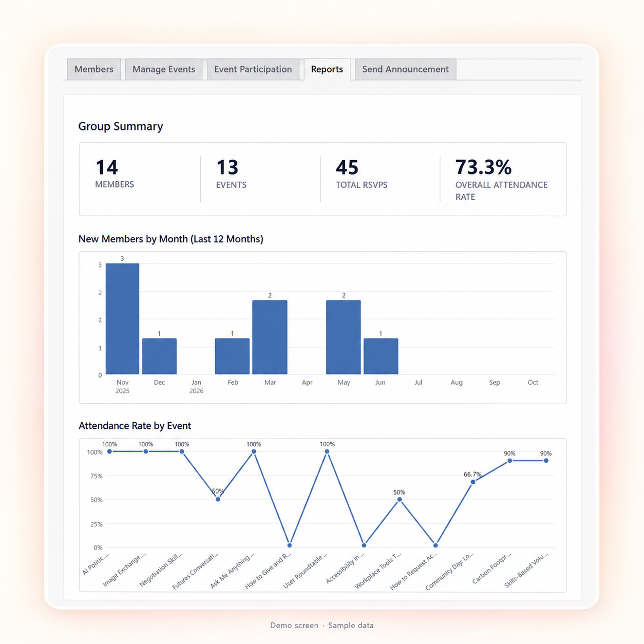Click the Attendance Rate by Event heading
Screen dimensions: 644x644
135,426
